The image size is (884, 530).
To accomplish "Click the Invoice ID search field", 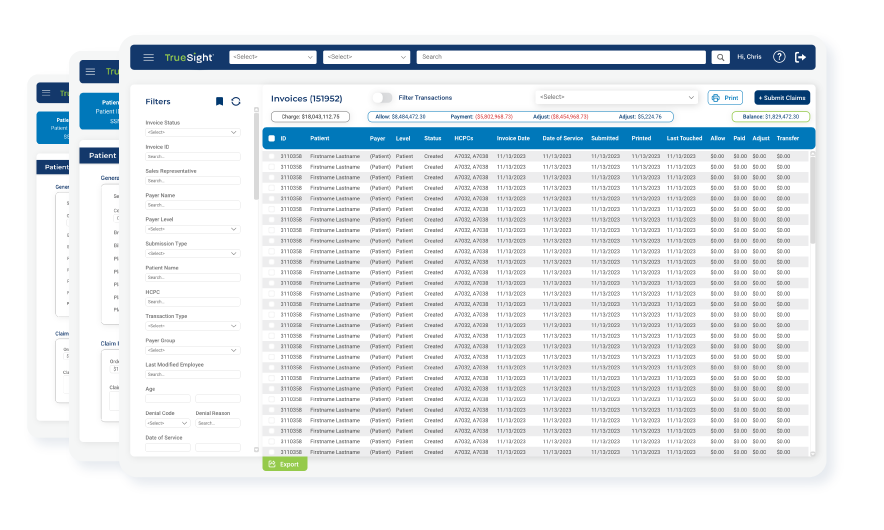I will pyautogui.click(x=192, y=157).
